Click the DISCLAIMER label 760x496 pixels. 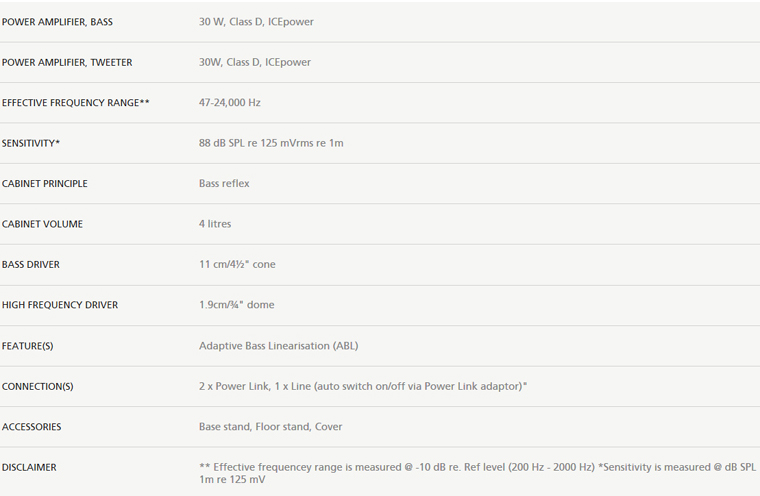29,467
